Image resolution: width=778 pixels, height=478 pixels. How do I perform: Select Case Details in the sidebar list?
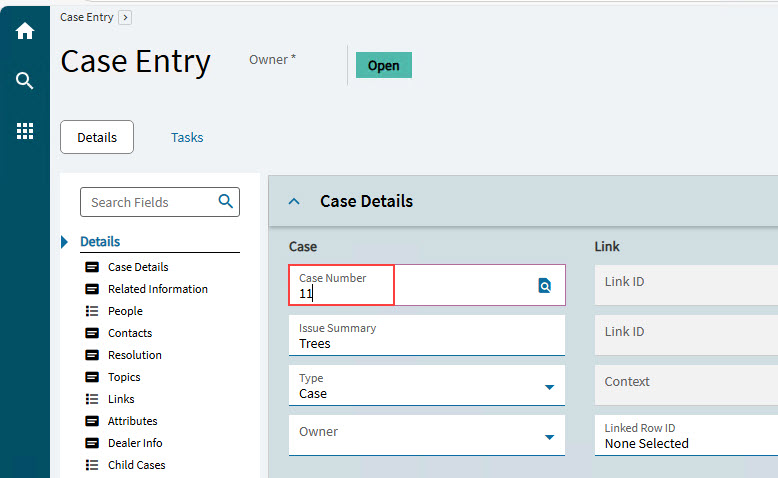(138, 267)
